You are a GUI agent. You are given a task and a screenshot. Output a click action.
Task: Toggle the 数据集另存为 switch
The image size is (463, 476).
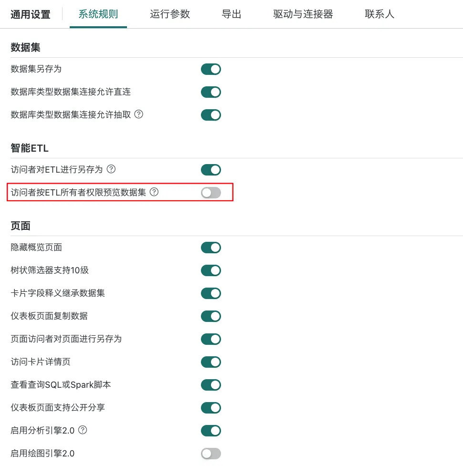(x=210, y=69)
